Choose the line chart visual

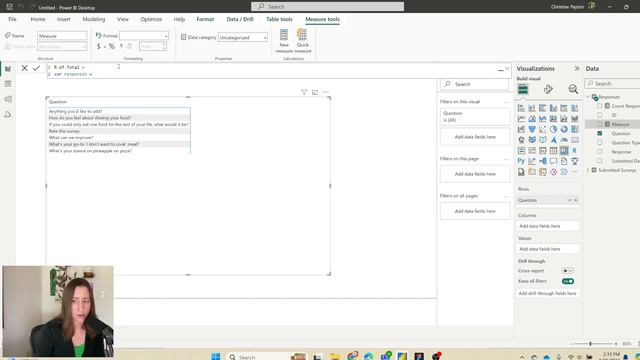(x=521, y=119)
